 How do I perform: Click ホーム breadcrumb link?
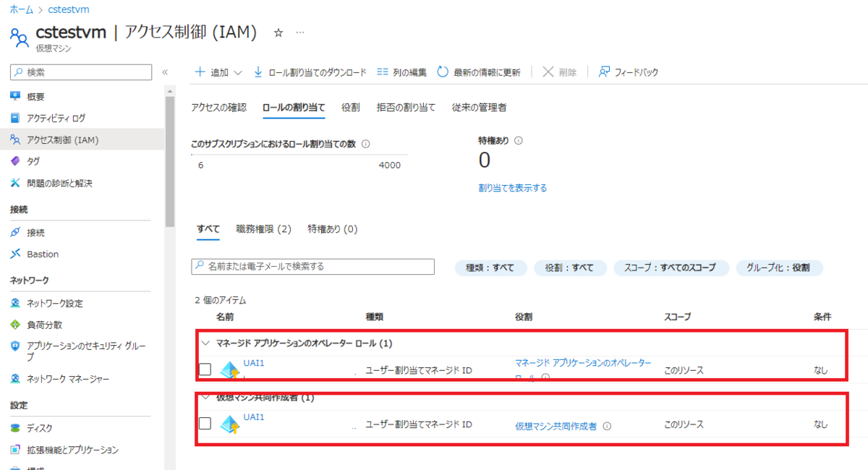tap(21, 10)
